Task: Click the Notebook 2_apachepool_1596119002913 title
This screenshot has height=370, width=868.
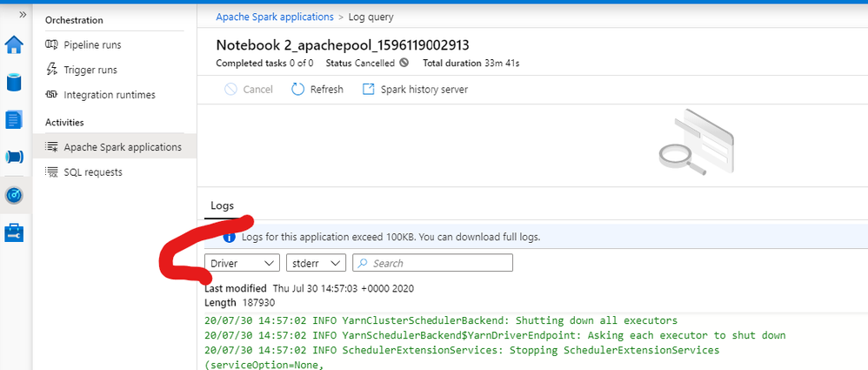Action: (342, 45)
